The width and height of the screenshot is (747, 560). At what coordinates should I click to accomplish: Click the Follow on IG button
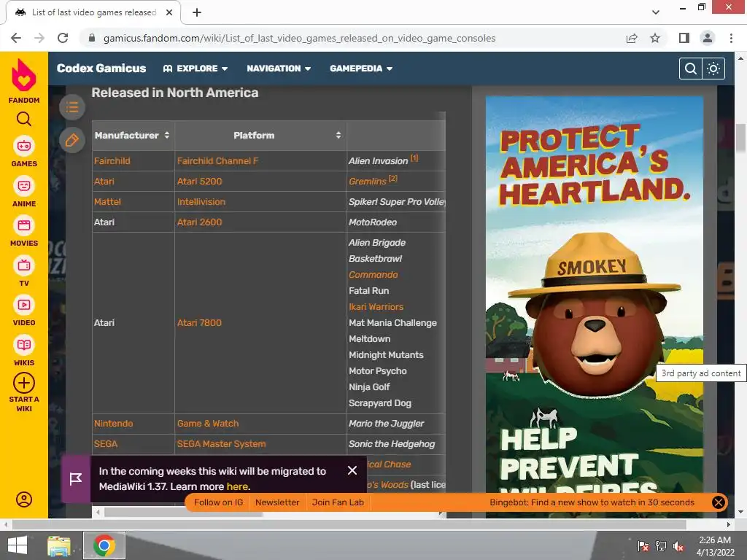click(x=218, y=502)
